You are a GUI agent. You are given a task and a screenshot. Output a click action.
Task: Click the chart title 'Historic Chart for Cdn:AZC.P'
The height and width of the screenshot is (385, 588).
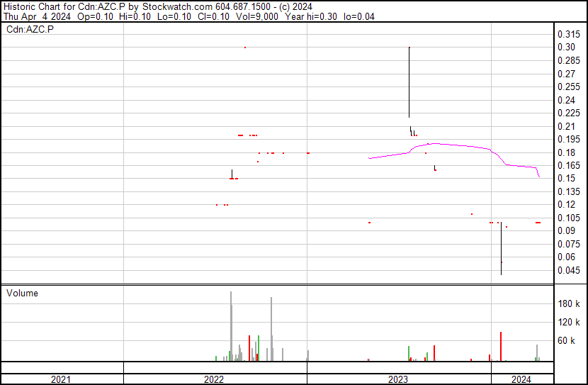64,6
